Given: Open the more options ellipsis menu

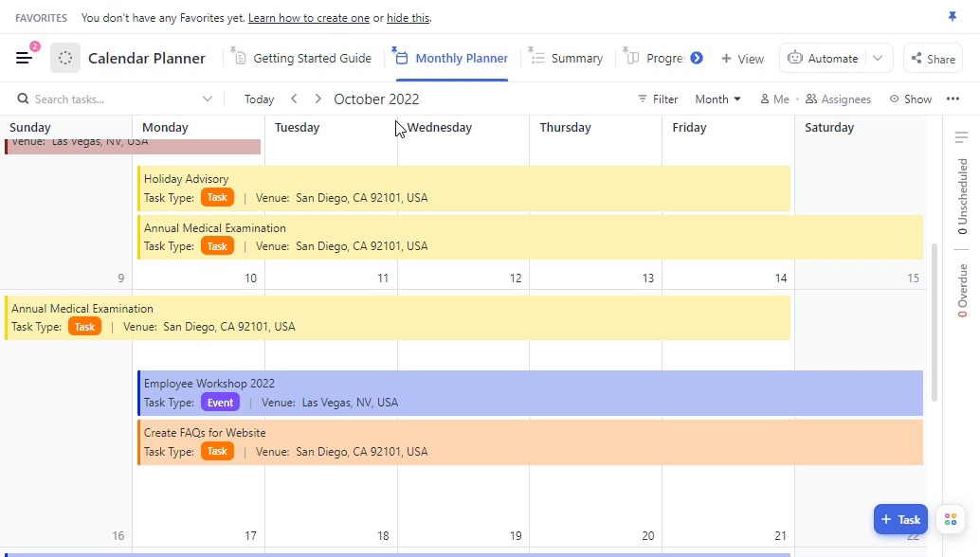Looking at the screenshot, I should (953, 99).
